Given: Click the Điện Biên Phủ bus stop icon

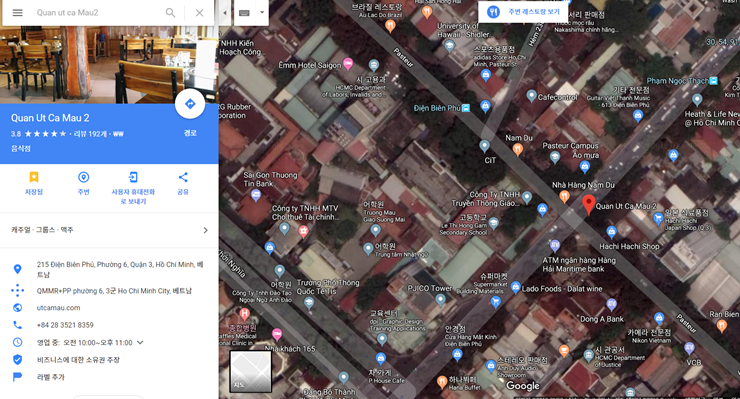Looking at the screenshot, I should (466, 108).
